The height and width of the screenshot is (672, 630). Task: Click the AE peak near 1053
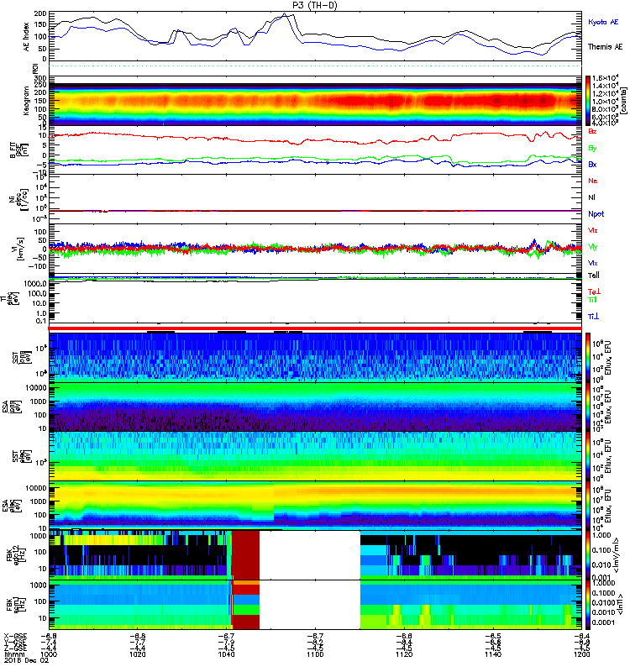pos(285,14)
